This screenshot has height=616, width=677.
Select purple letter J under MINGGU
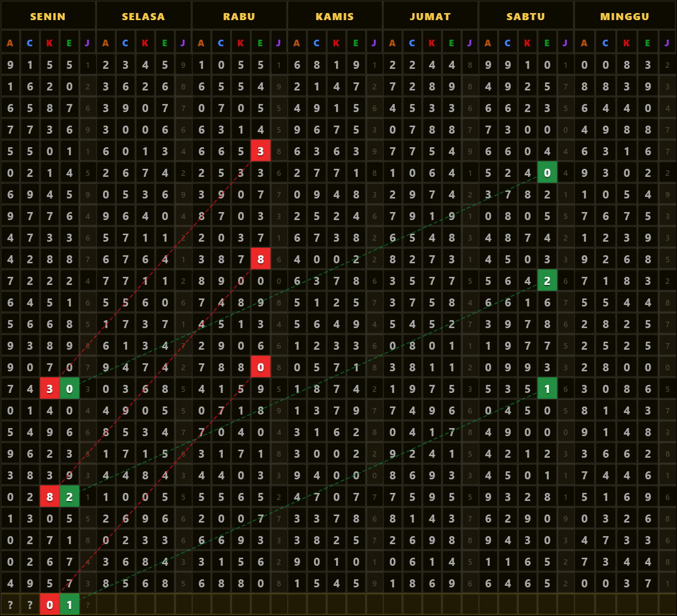(667, 43)
